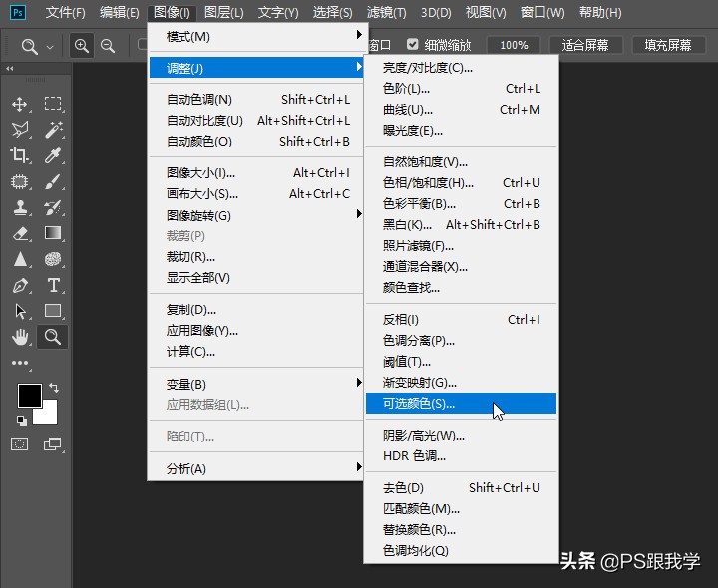Select the Sharpen triangle tool
Screen dimensions: 718x588
point(20,259)
